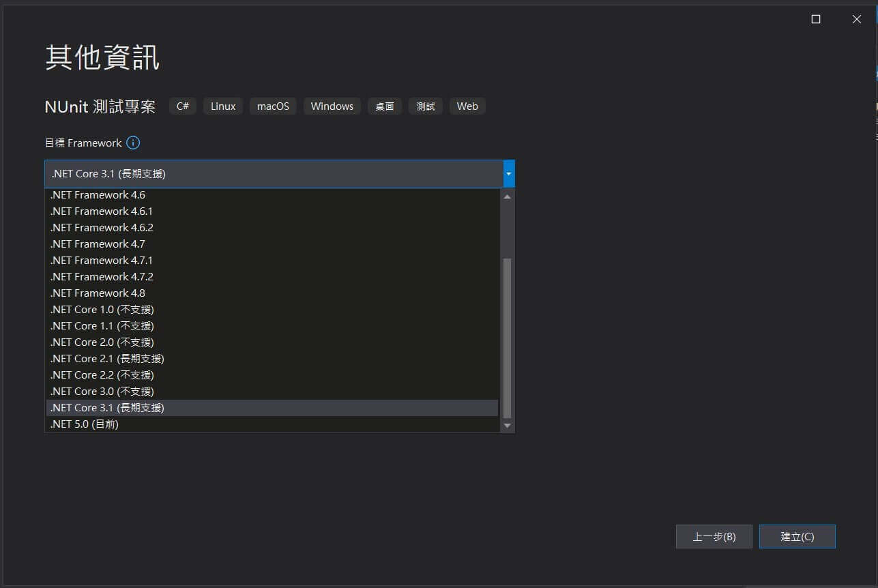
Task: Click the list scrollbar down arrow
Action: [507, 426]
